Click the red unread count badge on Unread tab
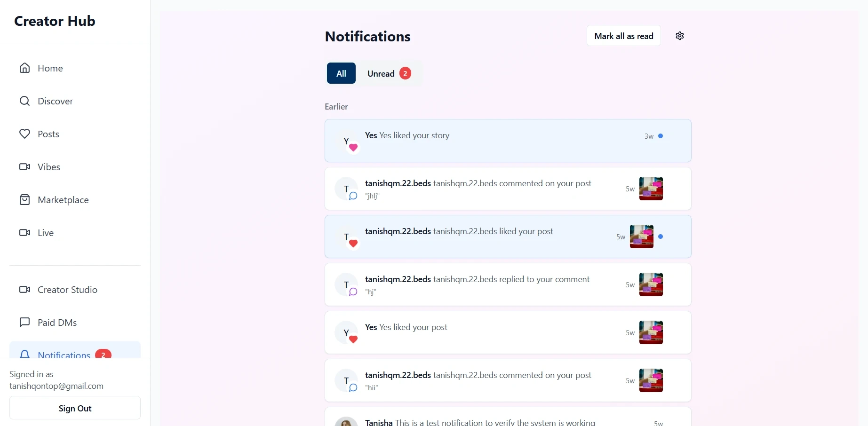The height and width of the screenshot is (426, 868). point(405,73)
